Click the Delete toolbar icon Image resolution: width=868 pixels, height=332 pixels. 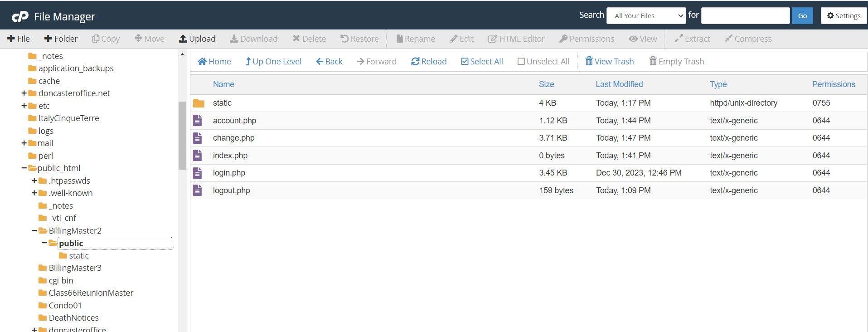[x=296, y=39]
